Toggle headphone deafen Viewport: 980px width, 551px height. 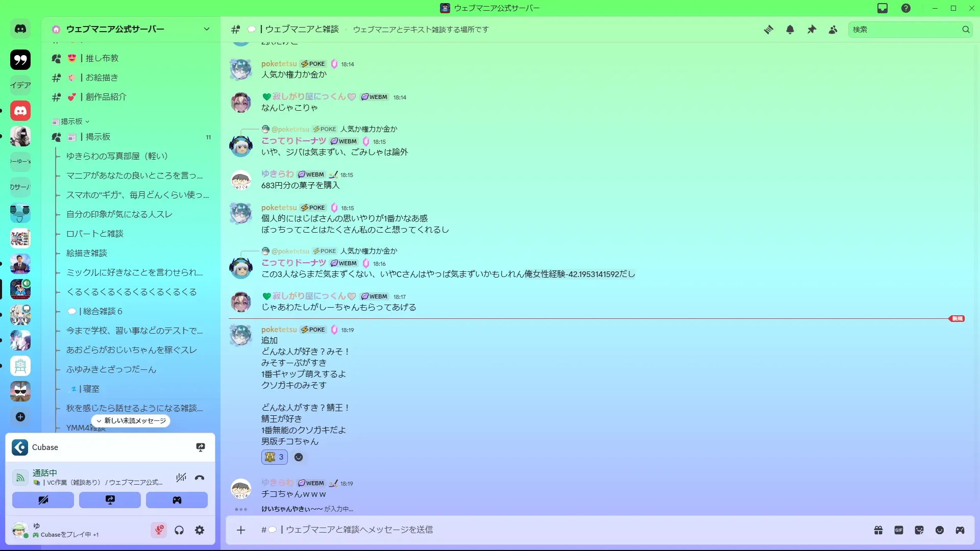pyautogui.click(x=179, y=530)
